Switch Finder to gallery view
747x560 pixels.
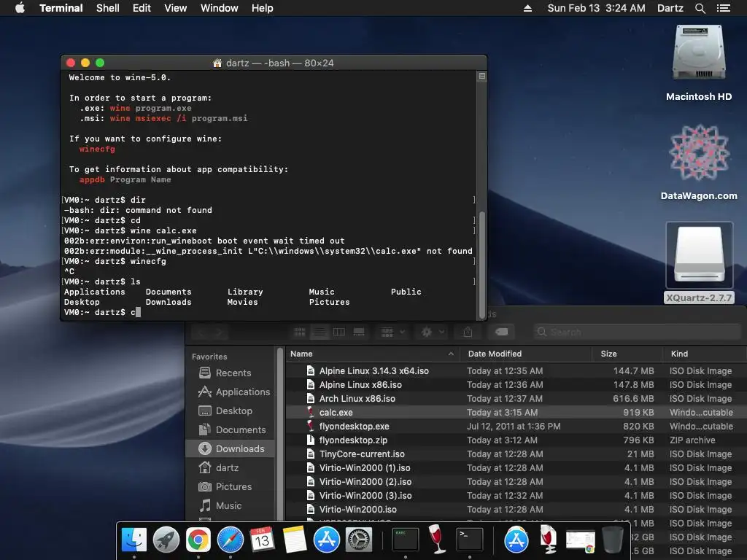point(359,332)
